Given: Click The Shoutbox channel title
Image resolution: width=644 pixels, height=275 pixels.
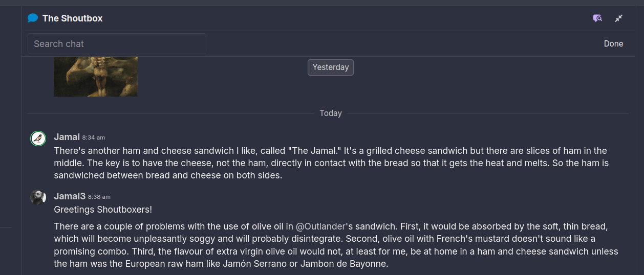Looking at the screenshot, I should 72,18.
